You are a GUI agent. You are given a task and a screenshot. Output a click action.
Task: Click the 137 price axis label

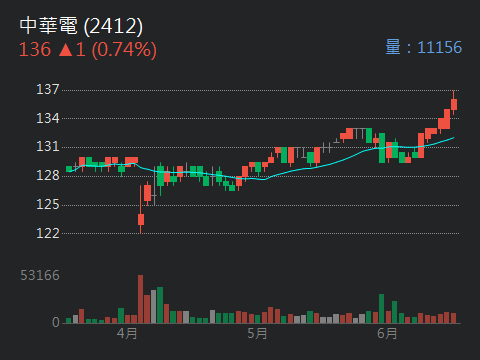[x=48, y=89]
